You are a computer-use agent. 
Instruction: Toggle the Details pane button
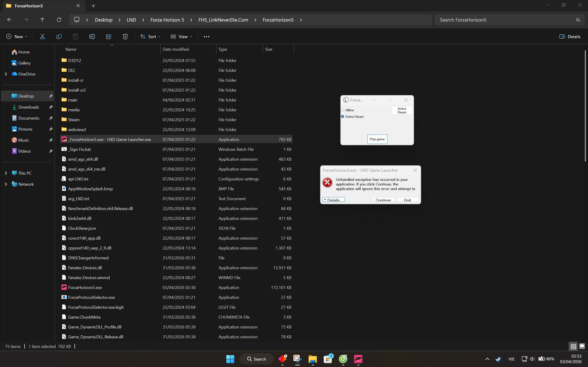570,37
